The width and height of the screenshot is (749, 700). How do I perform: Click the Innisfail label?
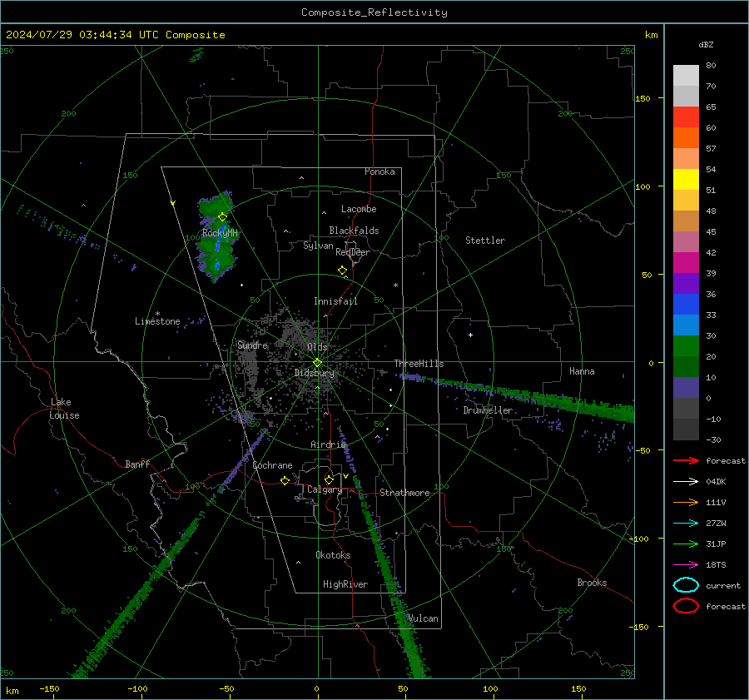point(335,301)
